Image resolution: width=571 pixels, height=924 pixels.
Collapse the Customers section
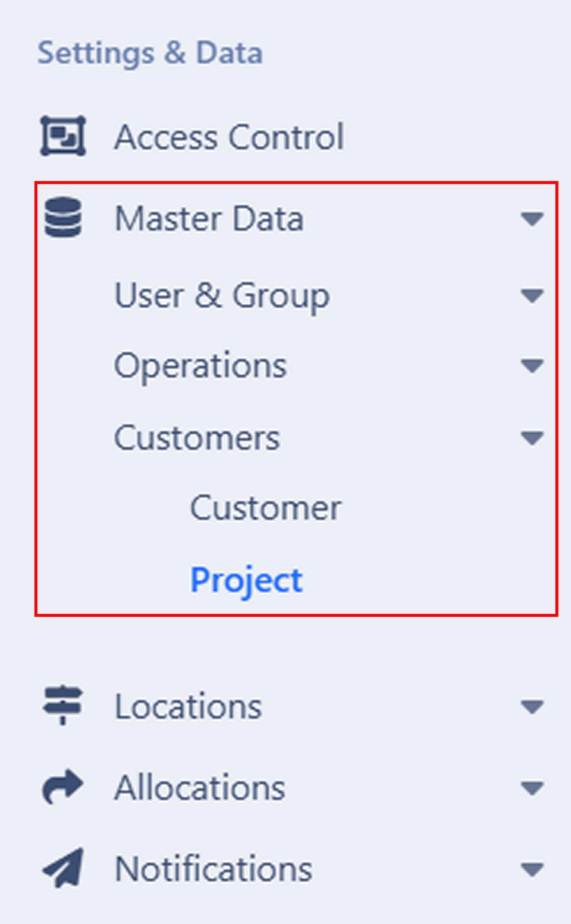(x=532, y=438)
